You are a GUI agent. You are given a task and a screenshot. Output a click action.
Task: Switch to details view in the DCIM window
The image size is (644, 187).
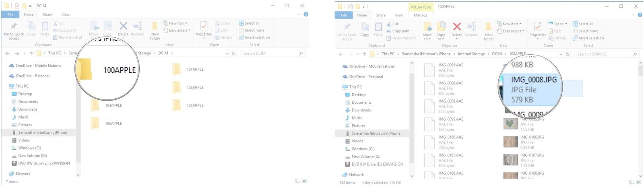[x=297, y=181]
